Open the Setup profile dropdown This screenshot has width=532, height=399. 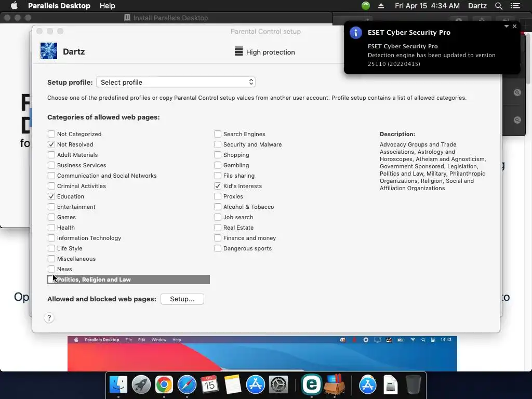tap(176, 82)
